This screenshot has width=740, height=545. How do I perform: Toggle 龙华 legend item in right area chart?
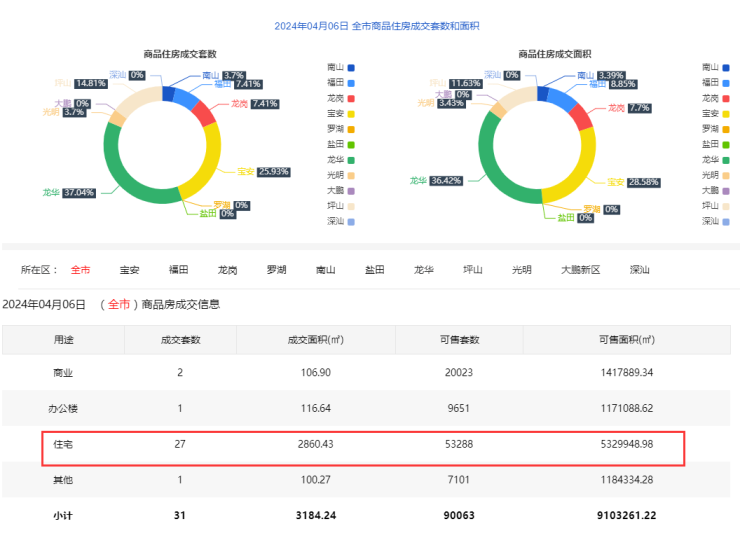[715, 160]
